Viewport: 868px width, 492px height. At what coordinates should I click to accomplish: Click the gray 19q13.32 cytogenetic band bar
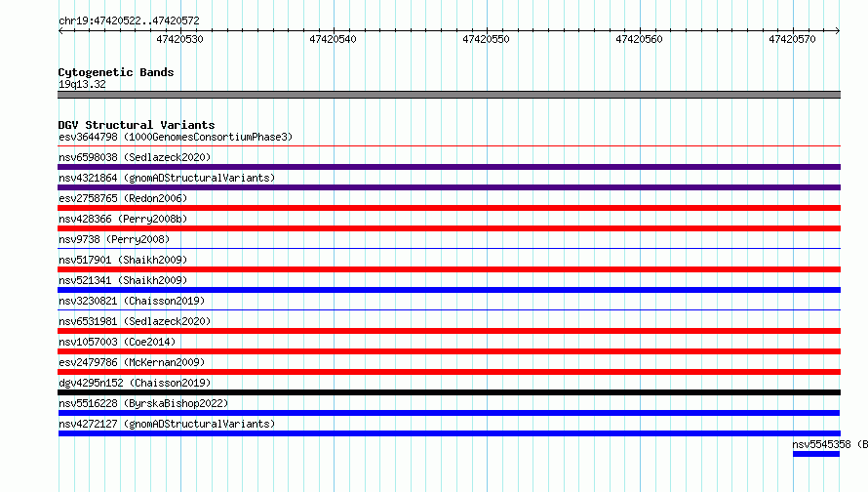click(449, 95)
